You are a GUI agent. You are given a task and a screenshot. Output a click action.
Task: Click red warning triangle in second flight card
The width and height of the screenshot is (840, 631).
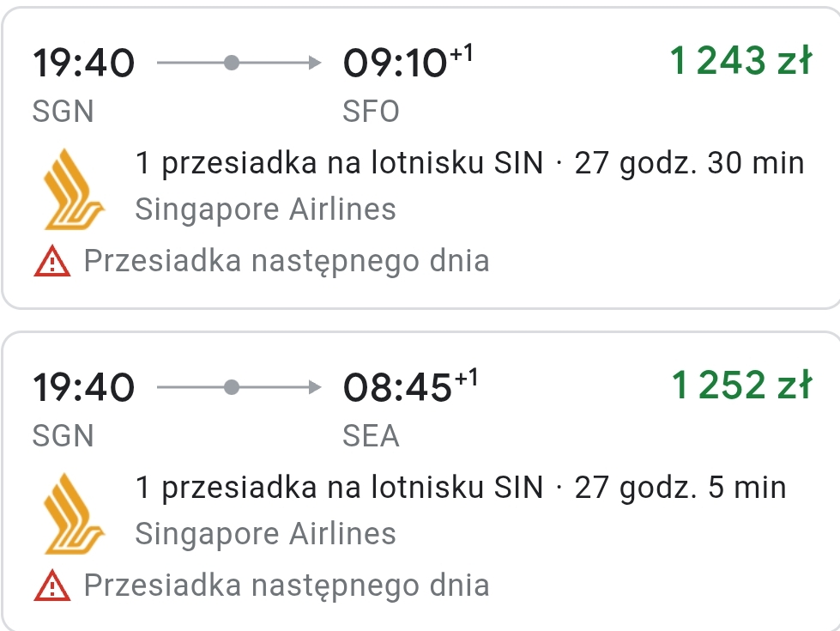pyautogui.click(x=52, y=585)
